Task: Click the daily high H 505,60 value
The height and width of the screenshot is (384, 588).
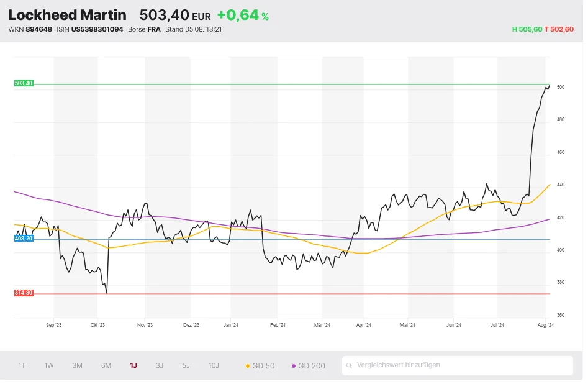Action: click(x=527, y=29)
